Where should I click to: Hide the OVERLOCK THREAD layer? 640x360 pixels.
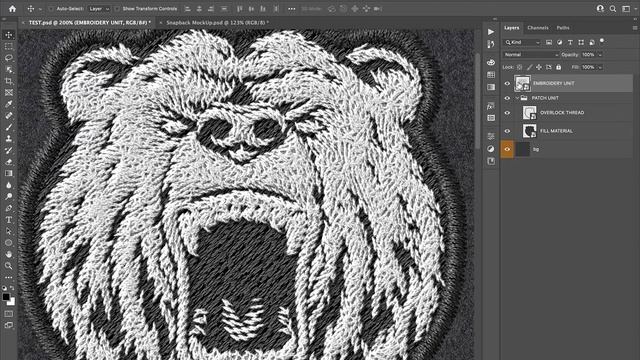[507, 113]
